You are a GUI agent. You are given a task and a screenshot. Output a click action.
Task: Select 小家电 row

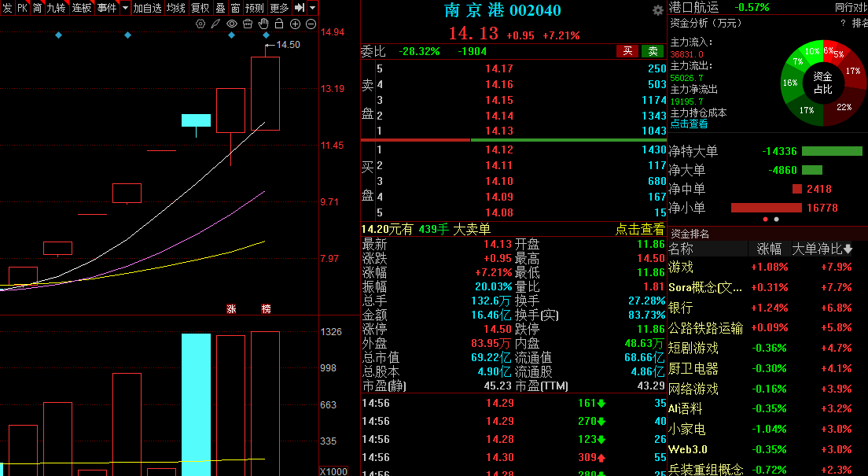[x=768, y=430]
